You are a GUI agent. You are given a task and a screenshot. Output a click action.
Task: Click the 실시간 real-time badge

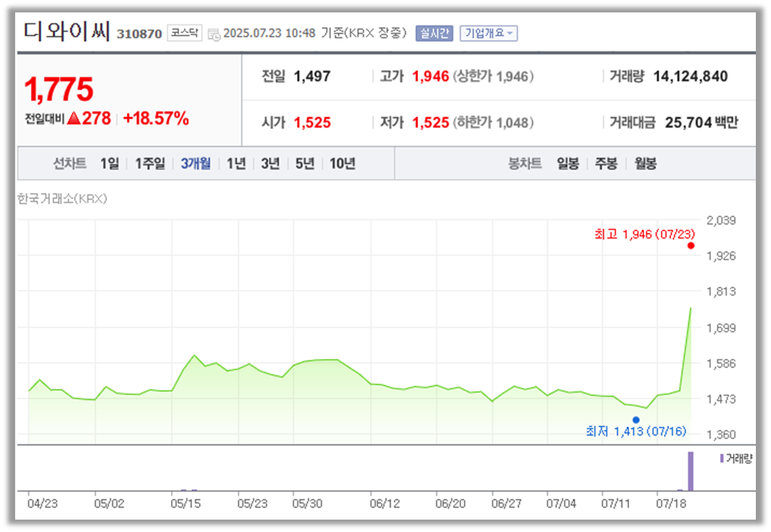tap(434, 33)
